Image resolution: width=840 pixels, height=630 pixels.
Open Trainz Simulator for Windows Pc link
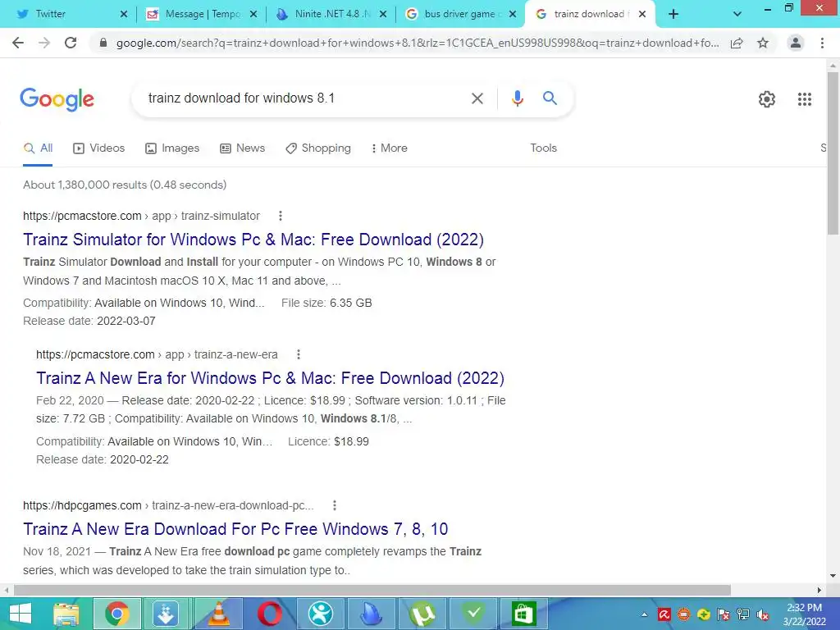[x=253, y=240]
